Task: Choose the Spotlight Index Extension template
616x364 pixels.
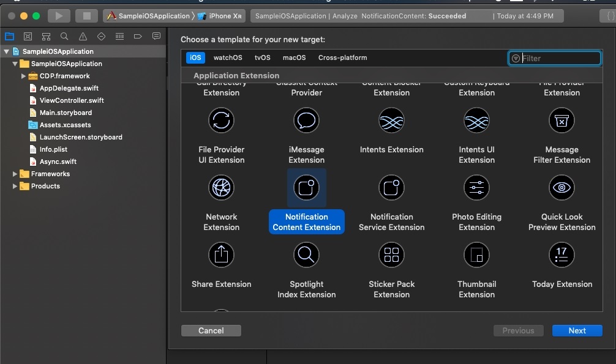Action: [x=306, y=254]
